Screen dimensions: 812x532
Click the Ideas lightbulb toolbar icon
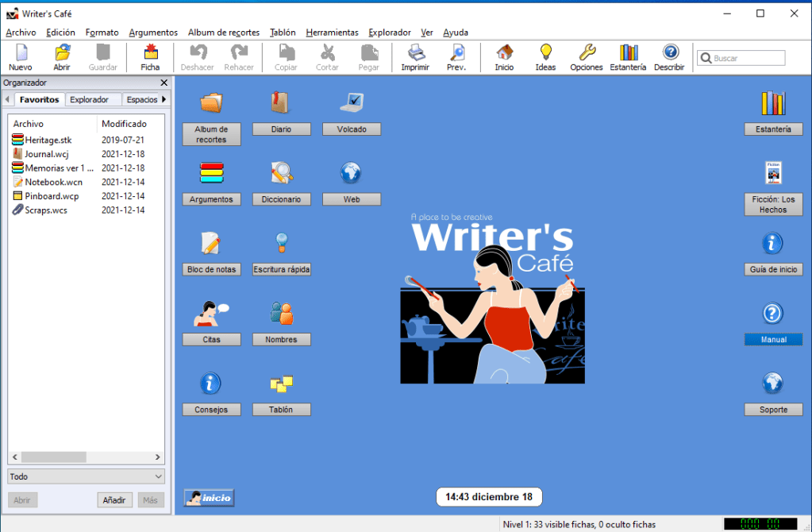(x=545, y=57)
